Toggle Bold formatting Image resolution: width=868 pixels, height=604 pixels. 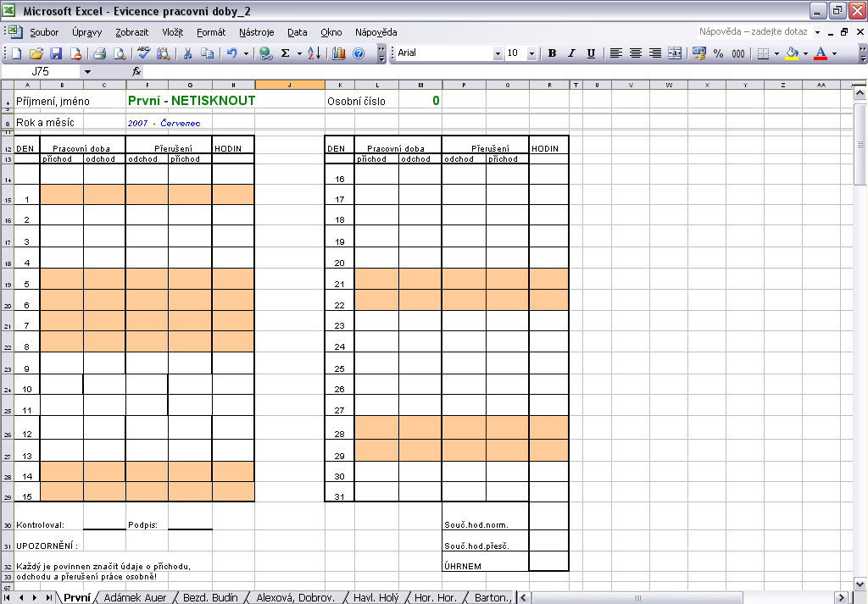click(552, 53)
